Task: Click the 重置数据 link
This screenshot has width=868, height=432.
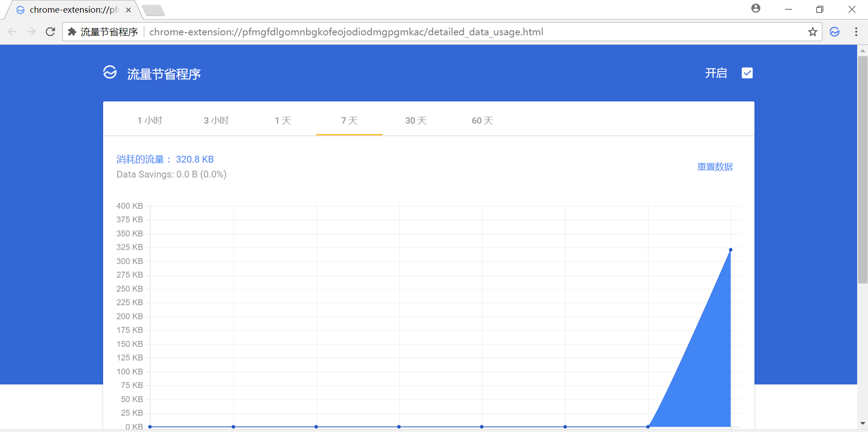Action: pos(715,167)
